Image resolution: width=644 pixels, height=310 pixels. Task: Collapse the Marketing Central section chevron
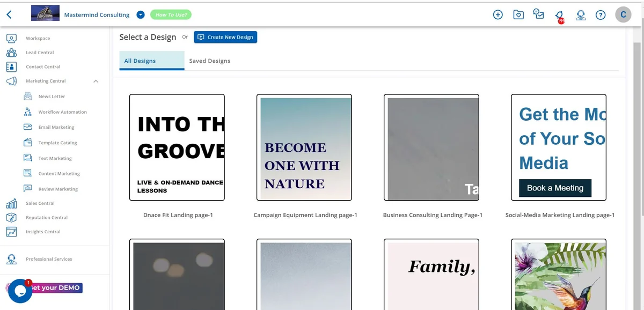[96, 81]
